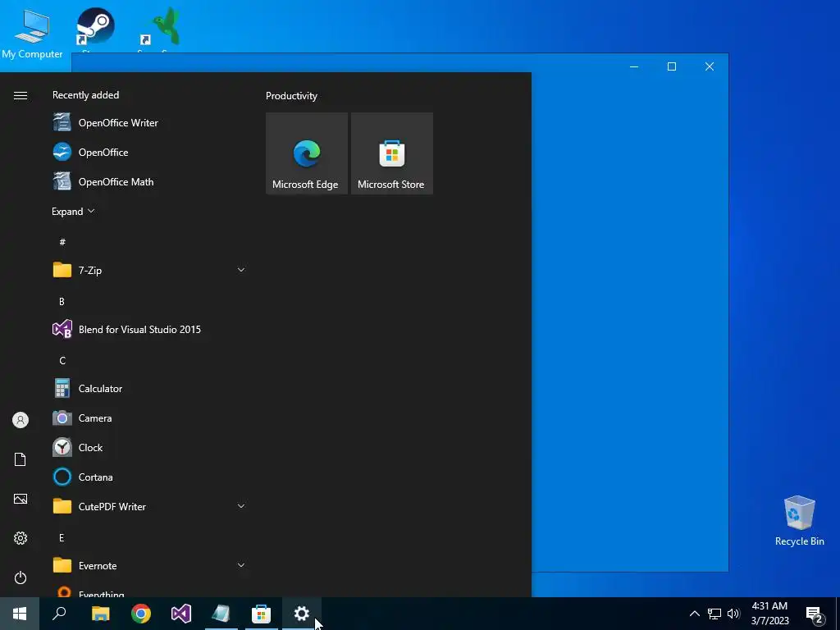Image resolution: width=840 pixels, height=630 pixels.
Task: Jump to the B letter header
Action: [62, 302]
